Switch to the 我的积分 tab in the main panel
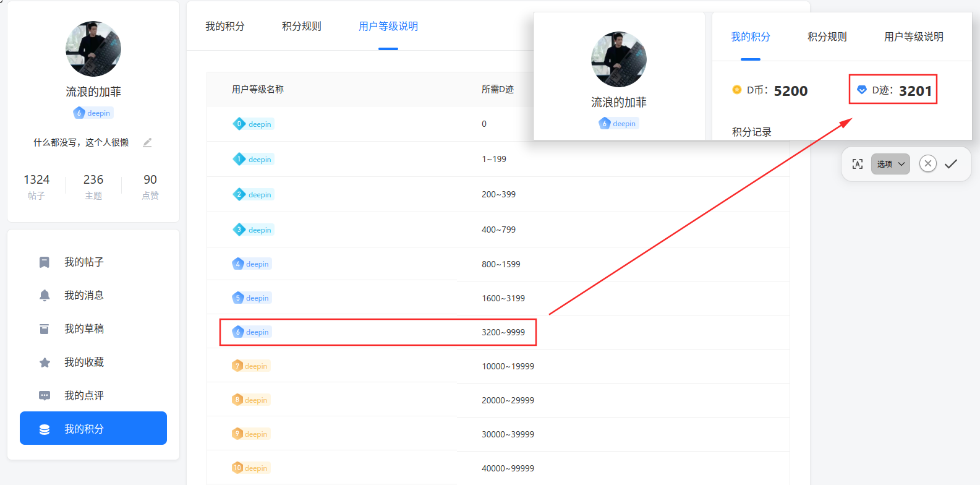Viewport: 980px width, 485px height. tap(225, 27)
